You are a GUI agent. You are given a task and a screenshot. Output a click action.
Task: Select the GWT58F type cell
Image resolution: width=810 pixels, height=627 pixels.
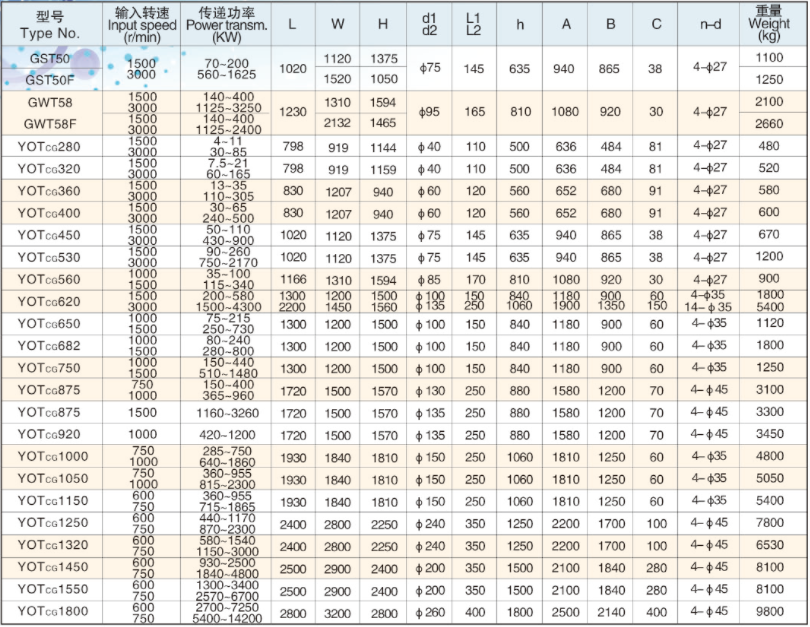[50, 124]
